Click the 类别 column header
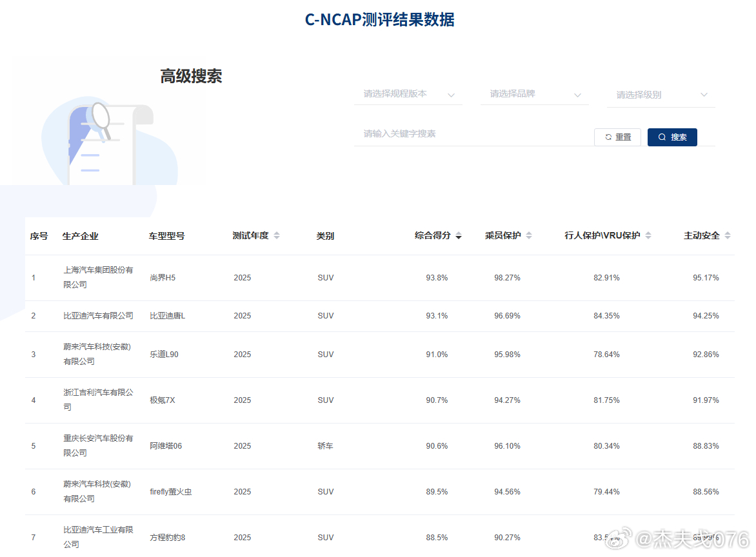 (x=326, y=236)
